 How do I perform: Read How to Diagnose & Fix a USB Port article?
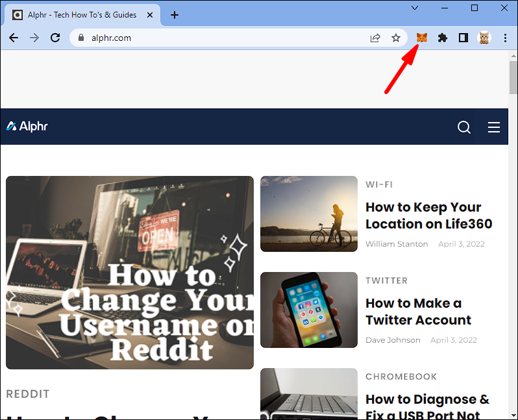point(428,406)
